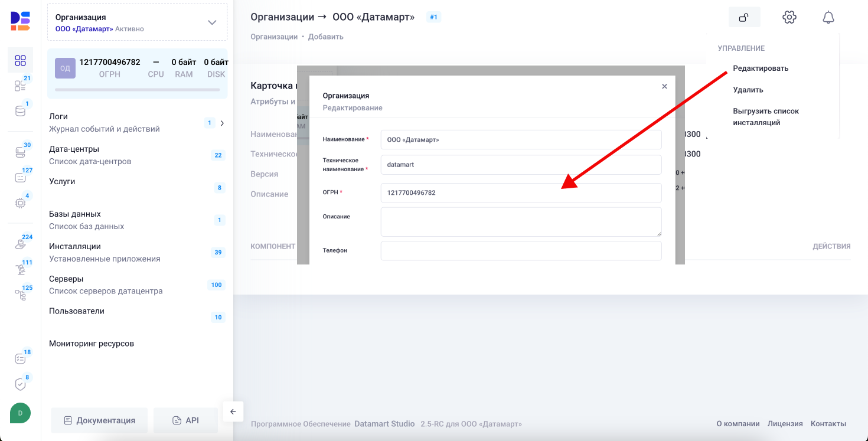
Task: Select the CPU chip icon with badge 4
Action: point(20,203)
